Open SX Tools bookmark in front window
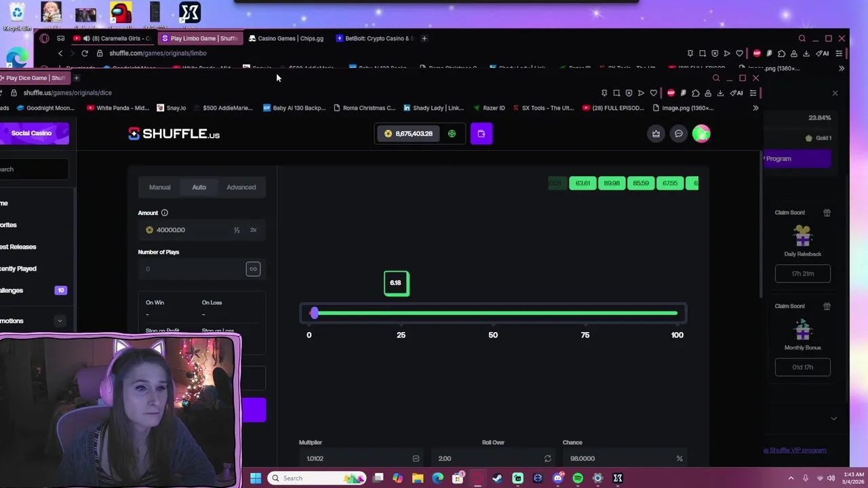The height and width of the screenshot is (488, 868). pyautogui.click(x=544, y=108)
